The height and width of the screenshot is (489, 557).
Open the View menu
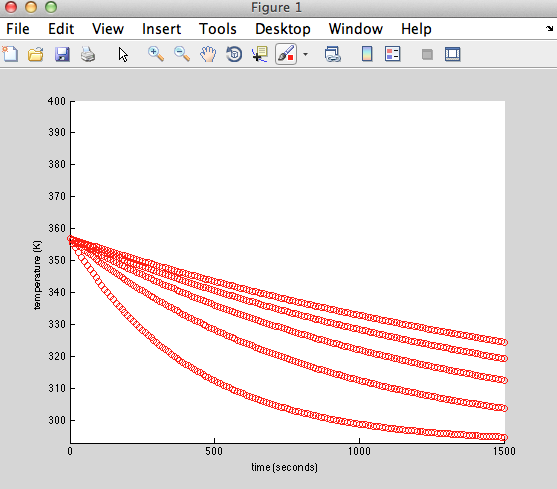coord(108,29)
